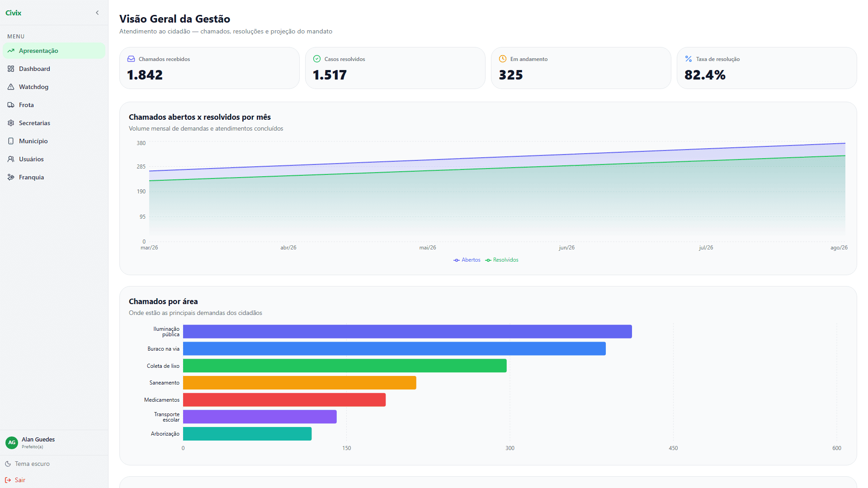Click the Transporte escolar purple bar
868x488 pixels.
pyautogui.click(x=260, y=417)
